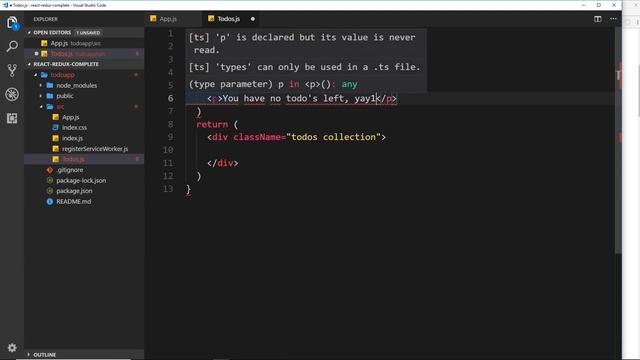The height and width of the screenshot is (360, 640).
Task: Click the 'return' keyword on line 8
Action: coord(212,124)
